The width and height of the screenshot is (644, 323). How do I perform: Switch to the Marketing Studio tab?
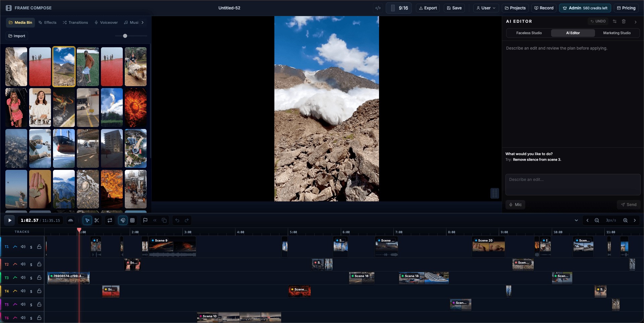(617, 33)
